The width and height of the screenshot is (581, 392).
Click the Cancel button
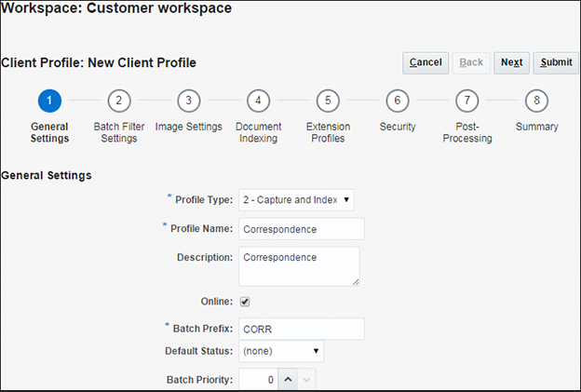click(426, 62)
